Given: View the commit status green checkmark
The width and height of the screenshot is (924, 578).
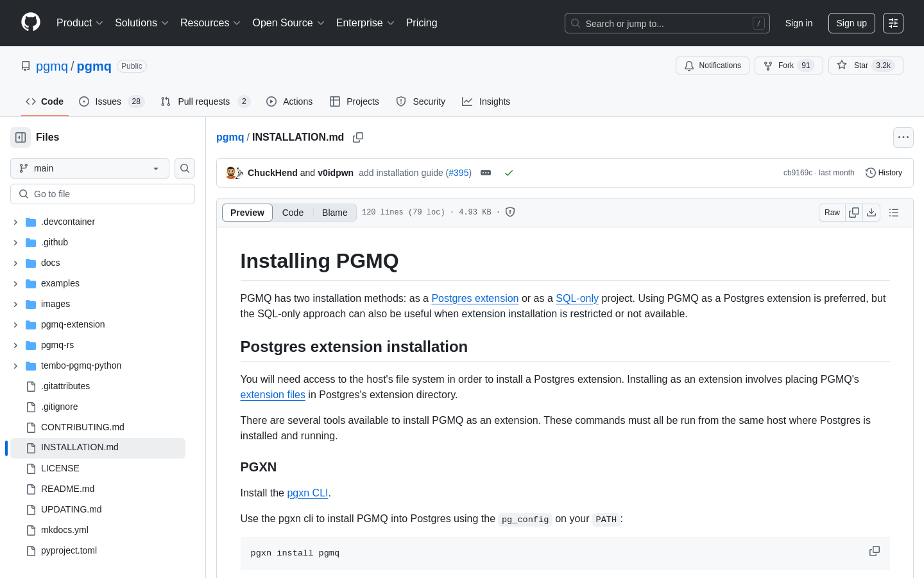Looking at the screenshot, I should tap(509, 173).
